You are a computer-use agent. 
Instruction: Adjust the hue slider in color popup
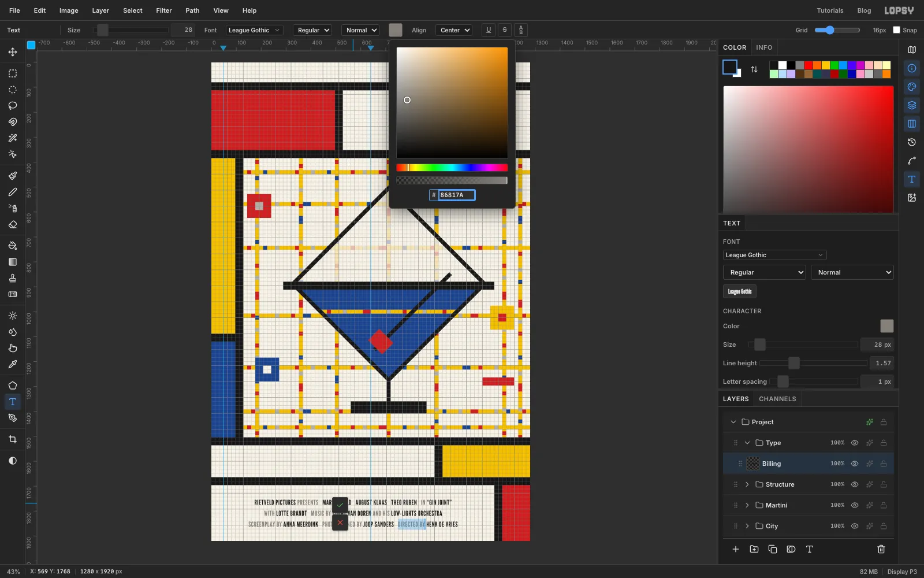[452, 168]
